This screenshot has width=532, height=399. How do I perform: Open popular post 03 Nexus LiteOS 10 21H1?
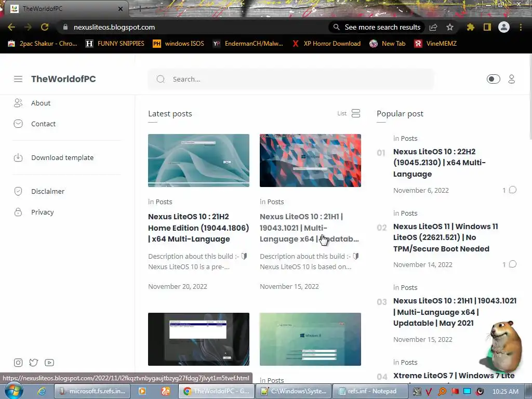[x=455, y=312]
